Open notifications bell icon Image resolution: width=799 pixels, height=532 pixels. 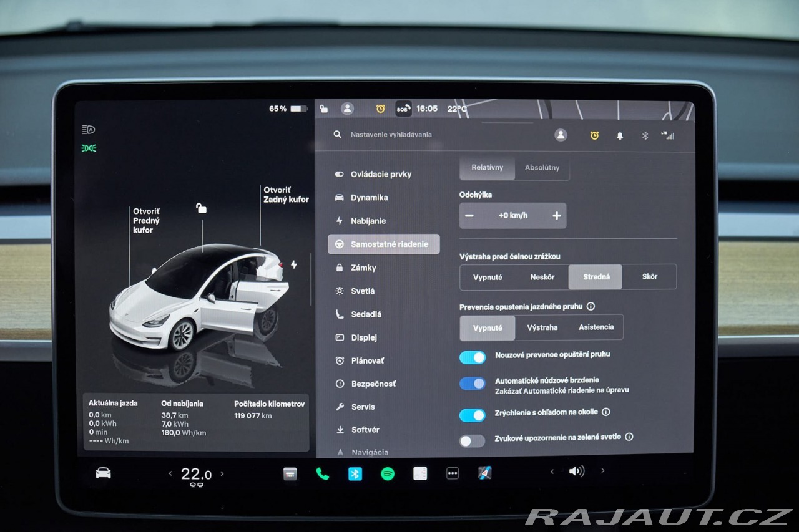tap(620, 135)
